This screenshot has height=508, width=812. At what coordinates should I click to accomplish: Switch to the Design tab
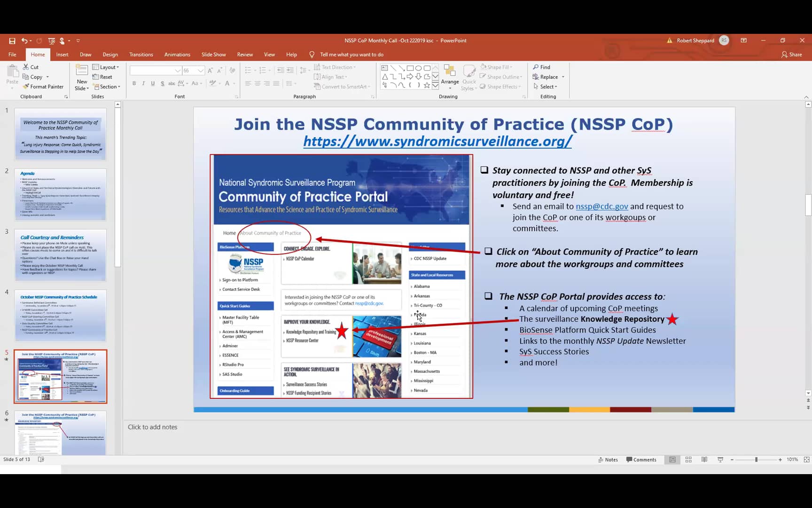point(110,55)
